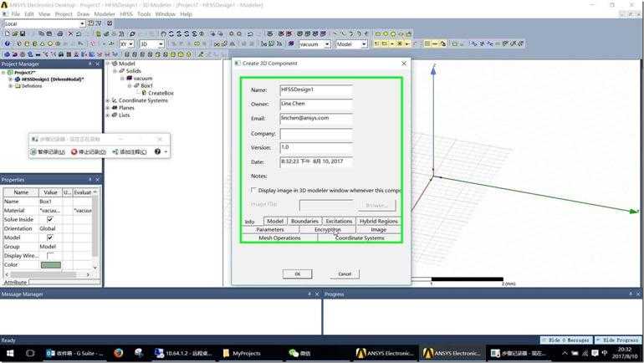Open the Modeler menu

pos(105,14)
